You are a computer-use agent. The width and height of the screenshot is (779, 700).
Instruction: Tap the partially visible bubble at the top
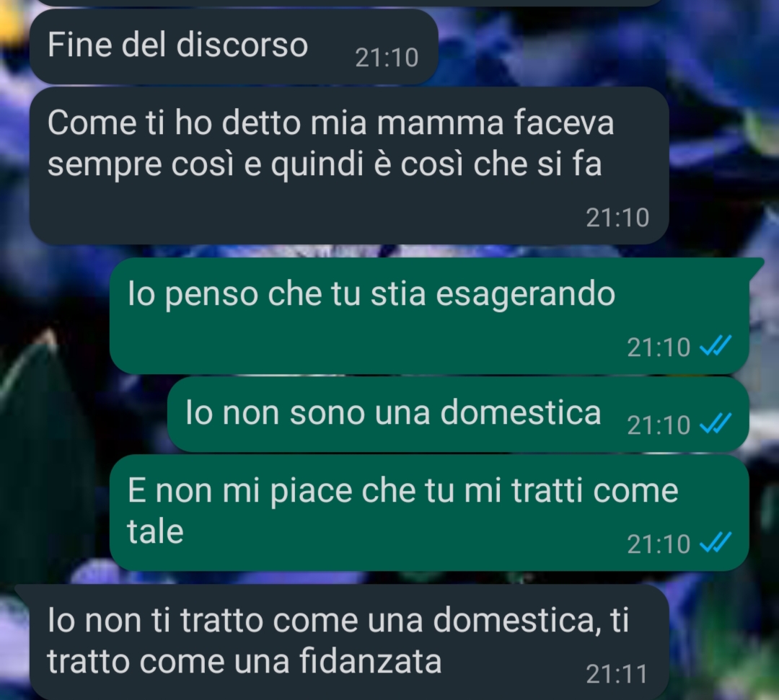[348, 2]
